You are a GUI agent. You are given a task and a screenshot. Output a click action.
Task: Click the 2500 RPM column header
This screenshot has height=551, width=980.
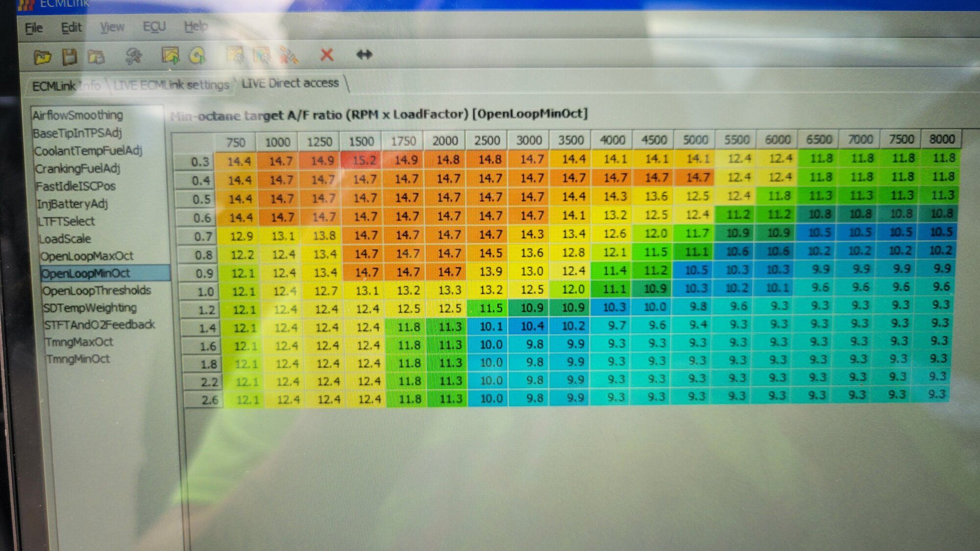coord(487,141)
